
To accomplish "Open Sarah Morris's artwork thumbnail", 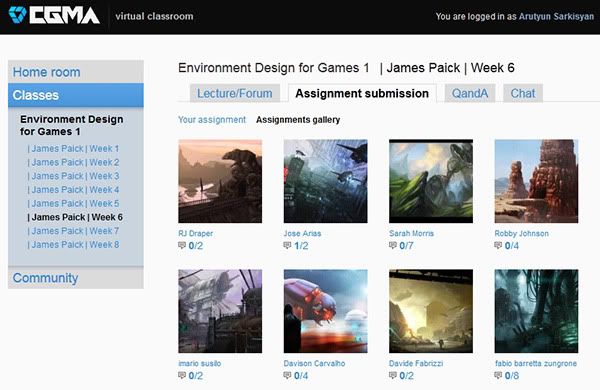I will pyautogui.click(x=431, y=181).
